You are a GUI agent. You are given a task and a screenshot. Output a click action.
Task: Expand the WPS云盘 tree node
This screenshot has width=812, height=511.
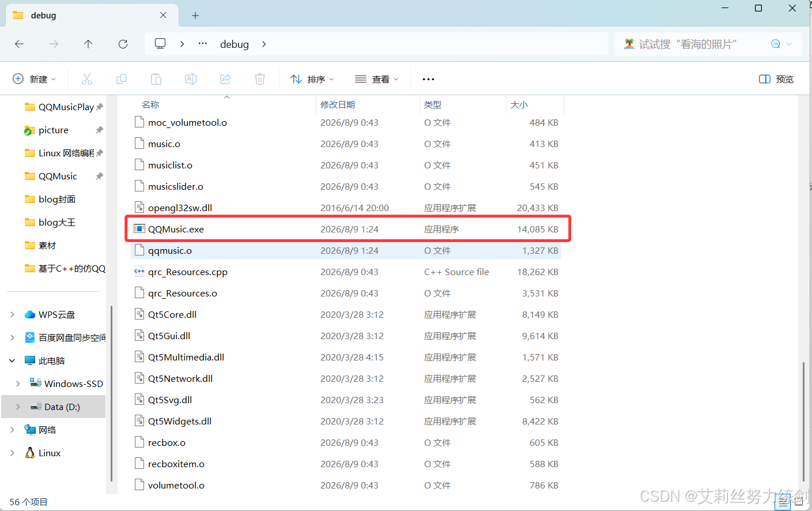pyautogui.click(x=12, y=314)
